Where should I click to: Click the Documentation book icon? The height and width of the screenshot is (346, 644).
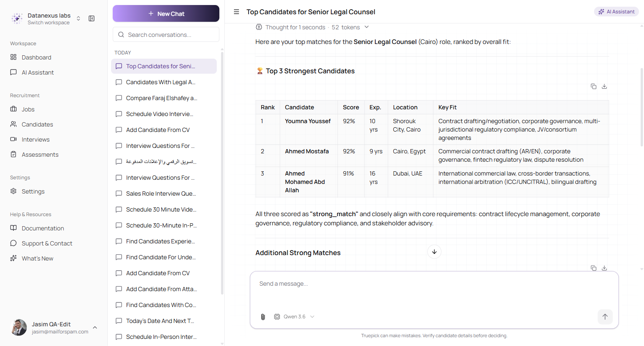point(13,228)
